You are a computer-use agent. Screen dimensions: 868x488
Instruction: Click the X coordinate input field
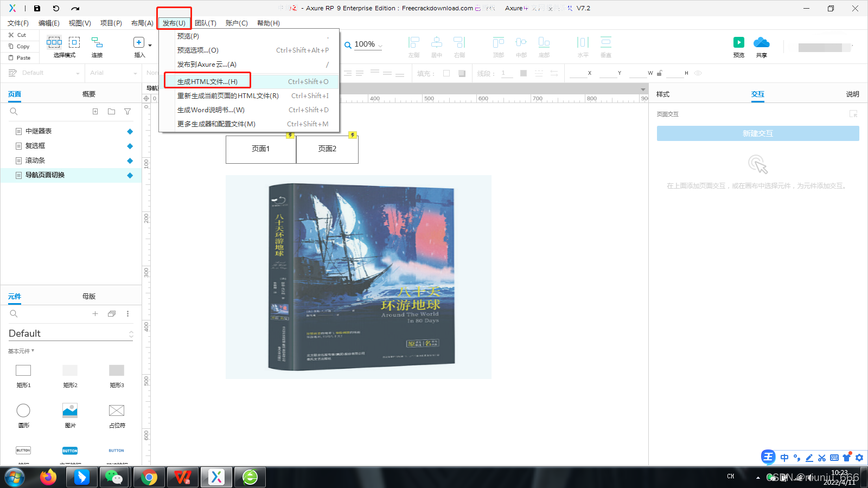[578, 73]
